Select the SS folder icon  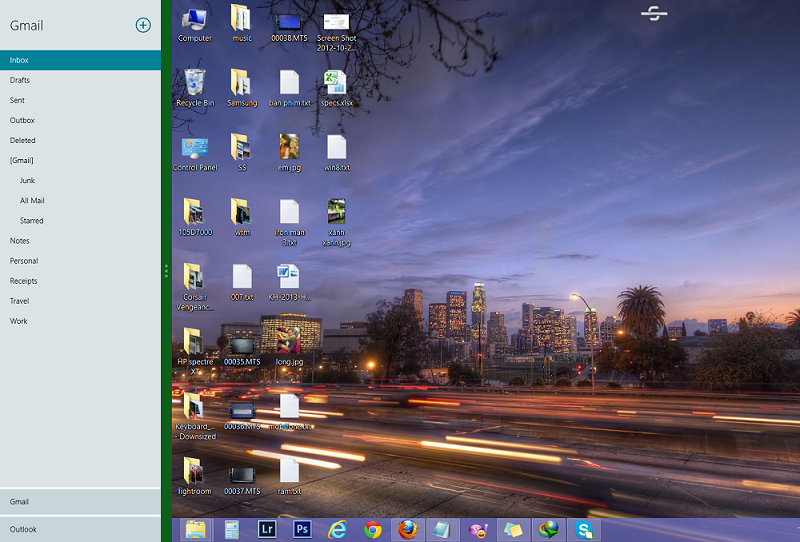[242, 152]
